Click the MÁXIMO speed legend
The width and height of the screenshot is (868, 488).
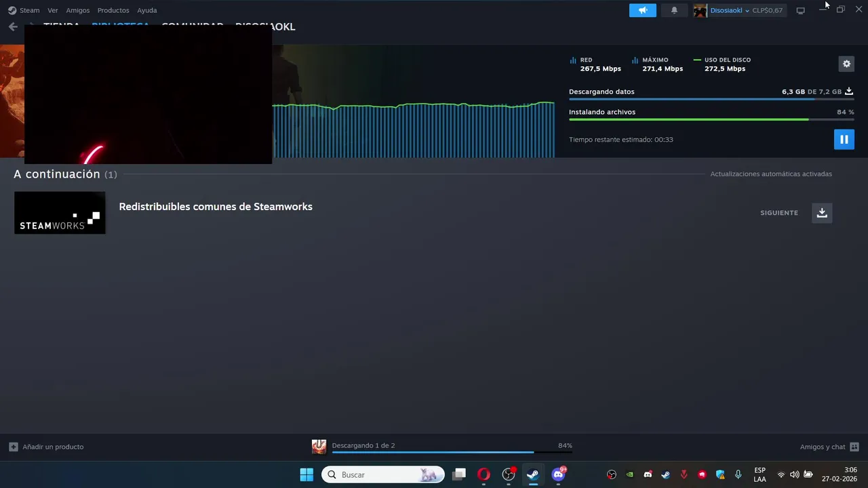658,64
